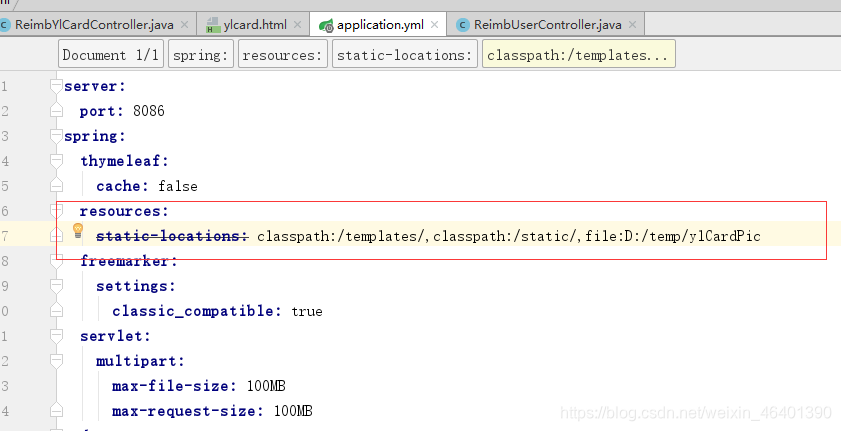Image resolution: width=841 pixels, height=431 pixels.
Task: Open the ReimbUserController.java tab
Action: 547,24
